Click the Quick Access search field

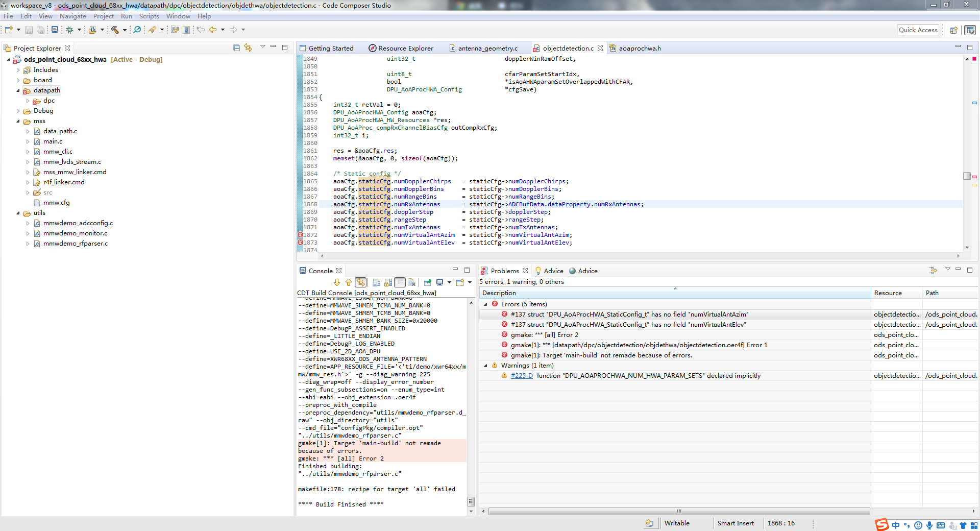click(x=918, y=30)
